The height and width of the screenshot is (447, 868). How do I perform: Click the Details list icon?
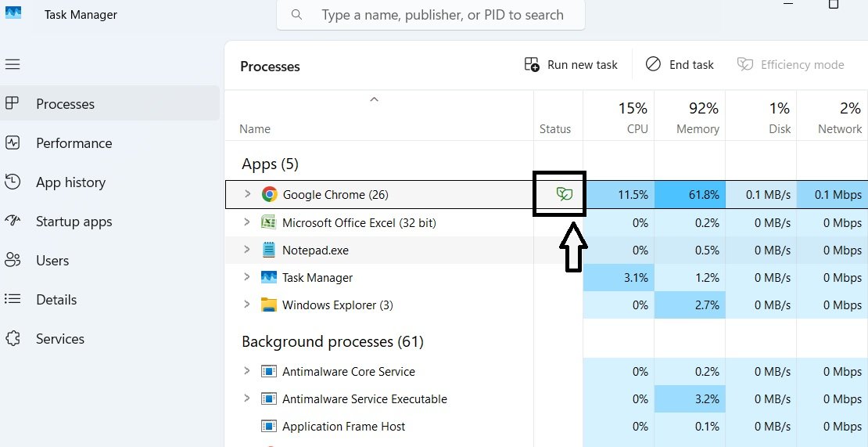click(13, 299)
